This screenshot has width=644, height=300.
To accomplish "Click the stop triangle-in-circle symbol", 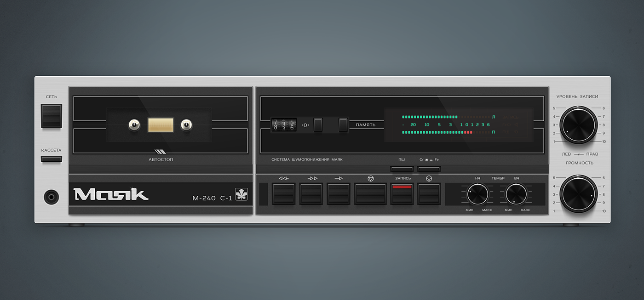I will [371, 178].
